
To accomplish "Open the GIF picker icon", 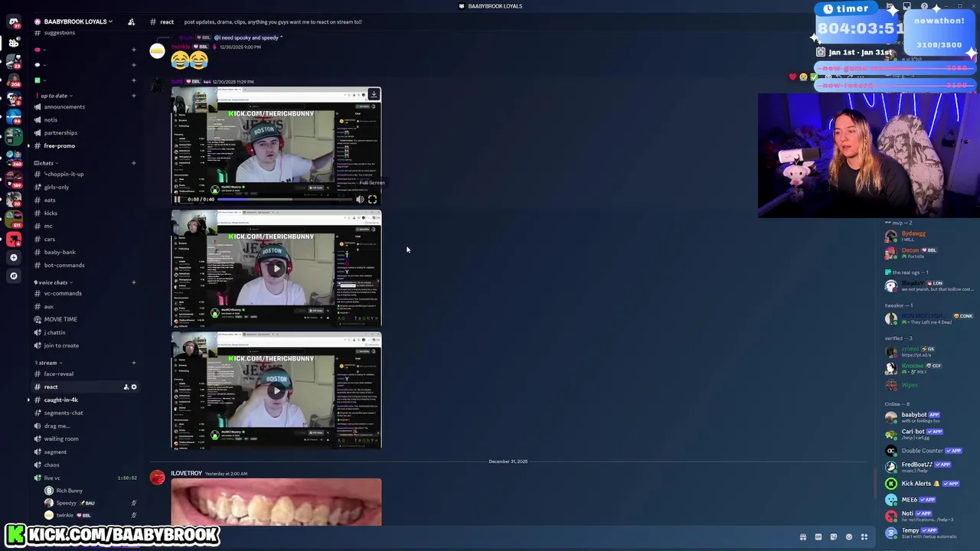I will [x=818, y=537].
